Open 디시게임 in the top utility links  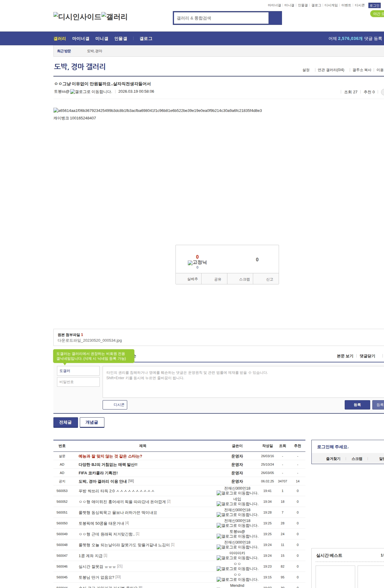point(331,5)
